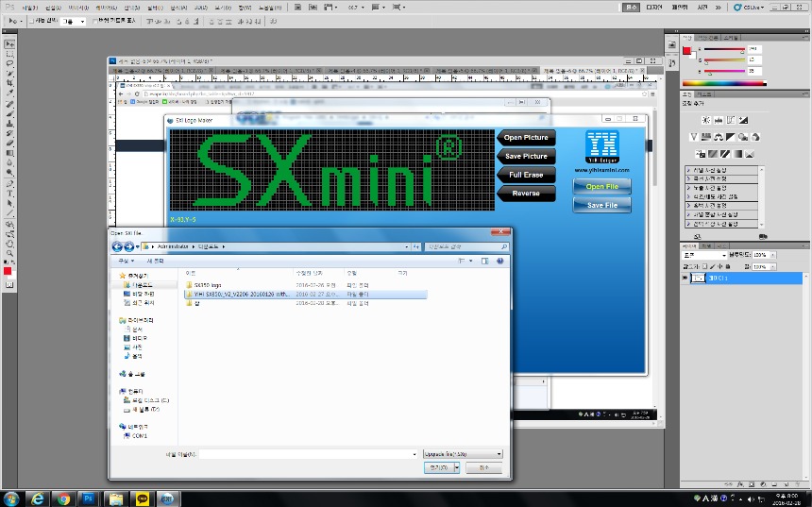Switch to the Masks tab beside Adjustments
The width and height of the screenshot is (812, 507).
point(703,94)
